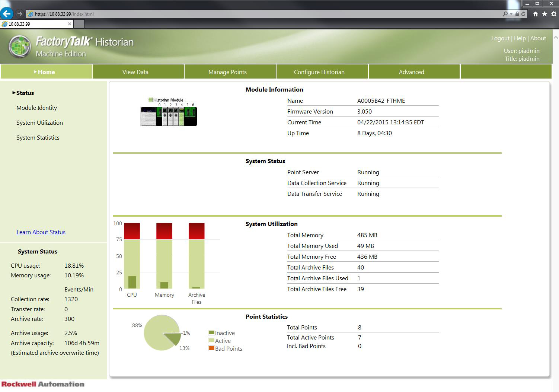This screenshot has height=392, width=559.
Task: Click the browser forward arrow button
Action: (20, 14)
